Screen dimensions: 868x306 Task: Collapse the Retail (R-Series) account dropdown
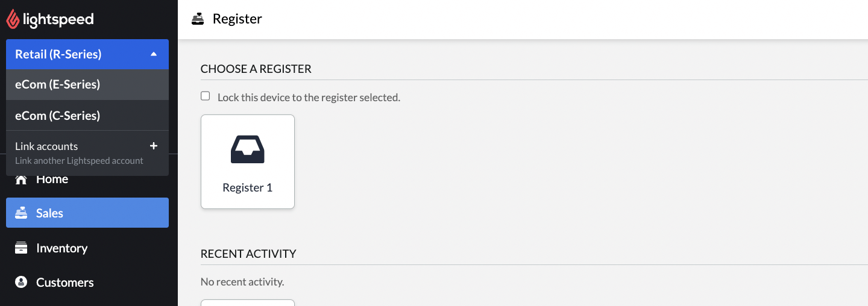pyautogui.click(x=87, y=54)
